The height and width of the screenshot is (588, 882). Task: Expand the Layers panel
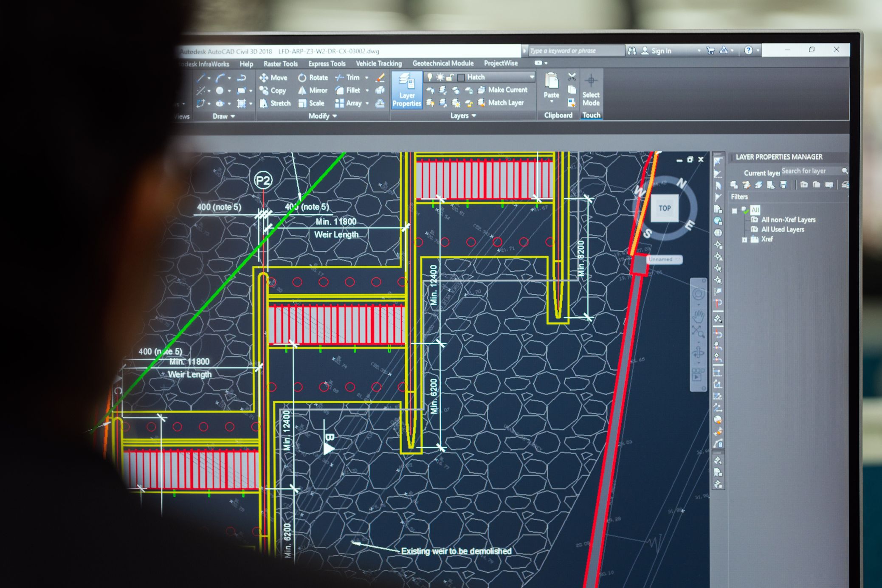463,115
